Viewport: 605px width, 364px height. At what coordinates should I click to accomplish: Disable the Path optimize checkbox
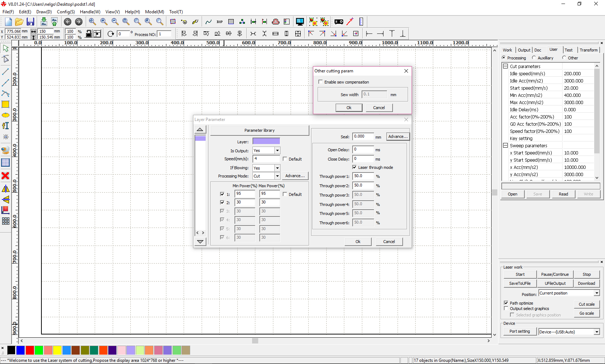506,303
